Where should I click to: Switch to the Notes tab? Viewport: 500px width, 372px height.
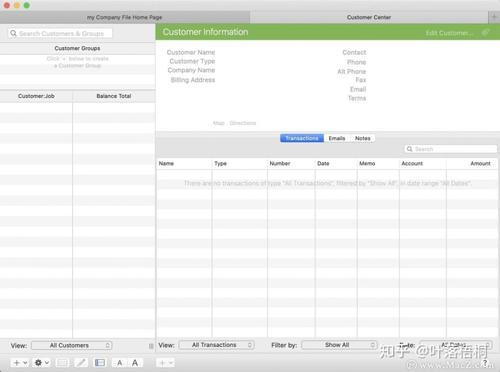(x=363, y=138)
